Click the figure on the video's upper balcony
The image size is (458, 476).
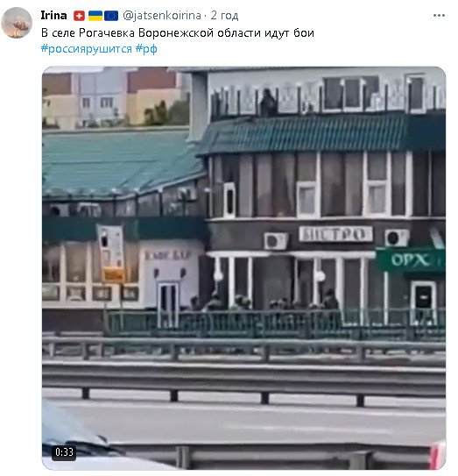click(269, 103)
